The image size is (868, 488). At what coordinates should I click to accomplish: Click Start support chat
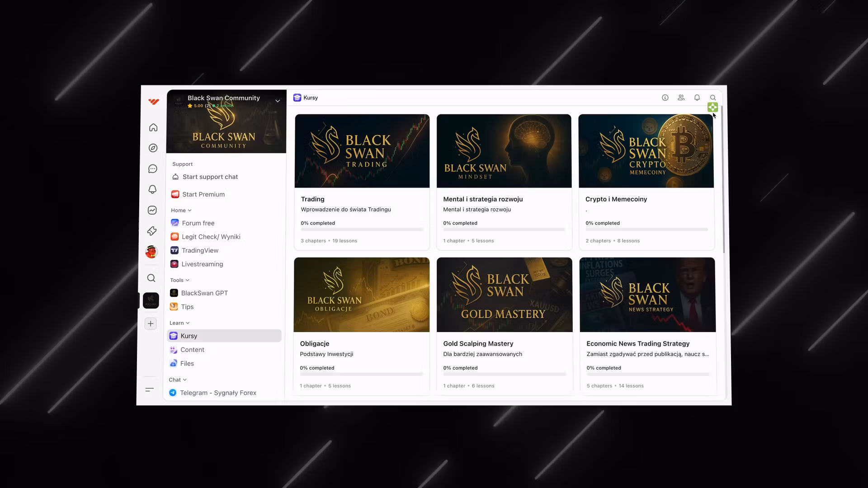pos(210,177)
